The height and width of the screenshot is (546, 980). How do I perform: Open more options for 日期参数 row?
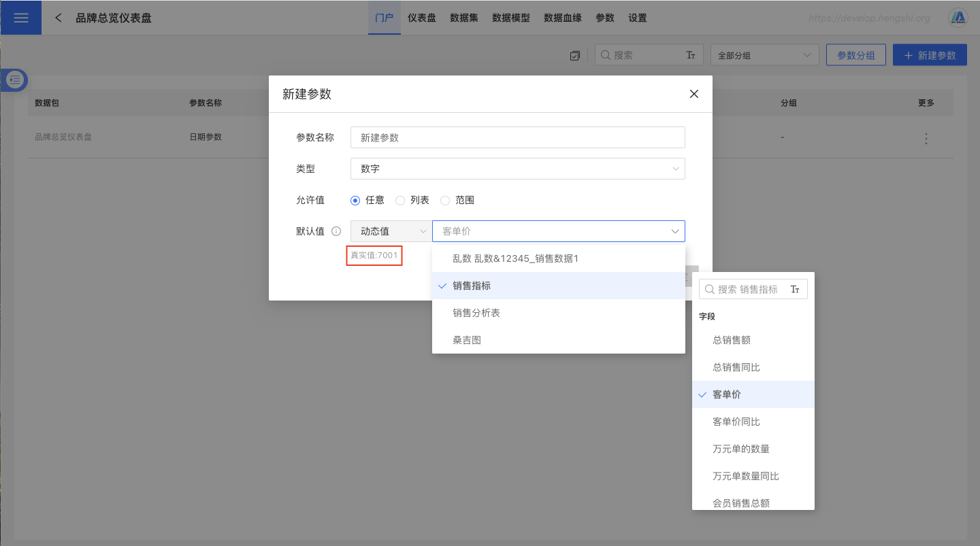click(x=926, y=138)
